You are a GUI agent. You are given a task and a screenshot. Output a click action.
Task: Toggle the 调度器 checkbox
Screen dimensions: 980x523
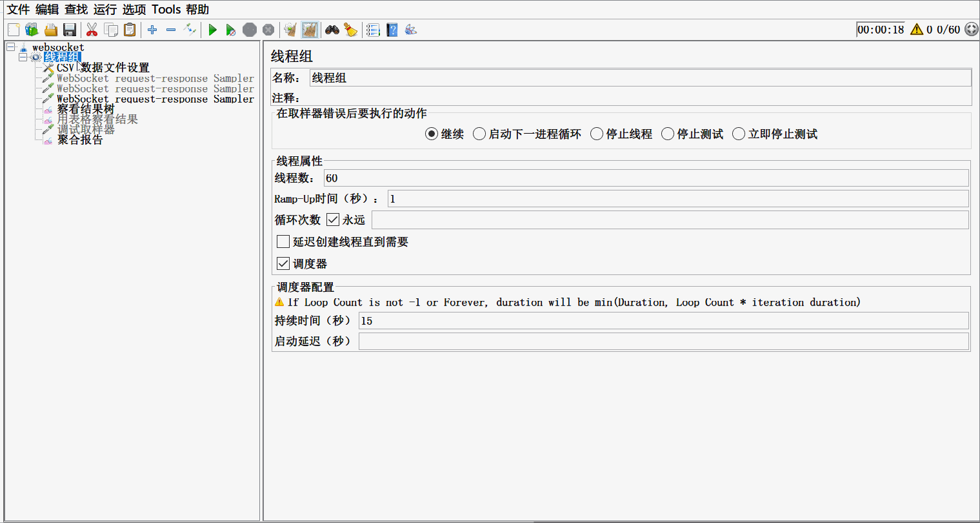tap(283, 263)
